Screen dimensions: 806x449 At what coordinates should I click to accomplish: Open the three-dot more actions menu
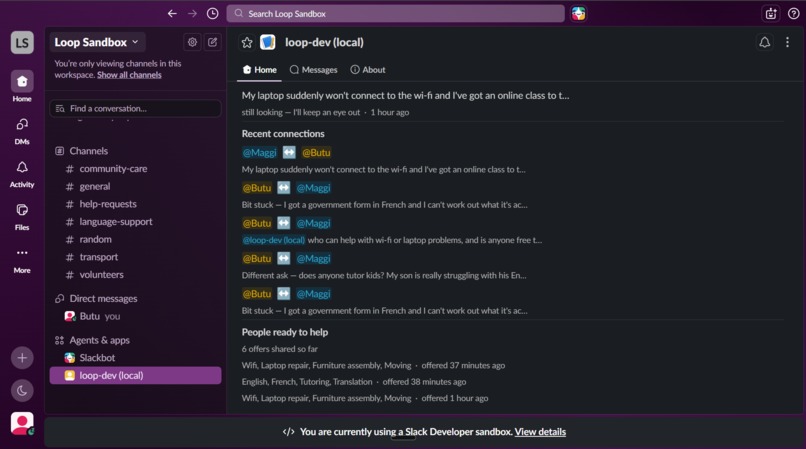pyautogui.click(x=787, y=42)
